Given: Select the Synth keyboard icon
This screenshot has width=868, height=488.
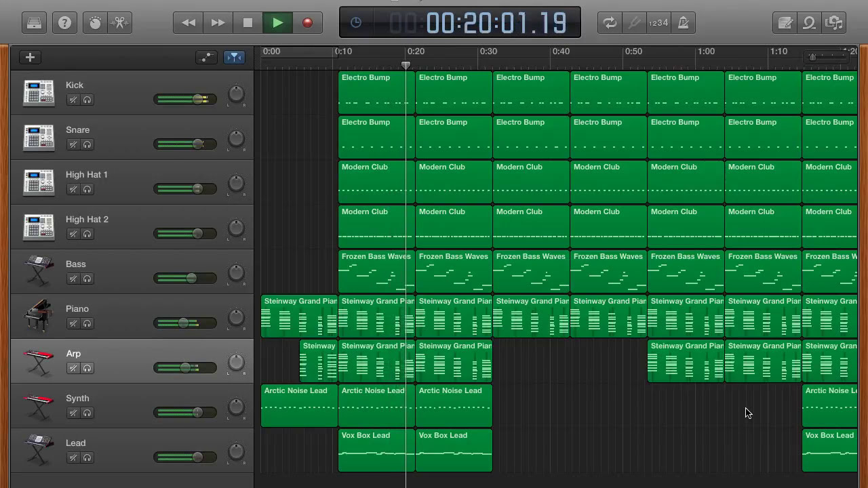Looking at the screenshot, I should 39,406.
